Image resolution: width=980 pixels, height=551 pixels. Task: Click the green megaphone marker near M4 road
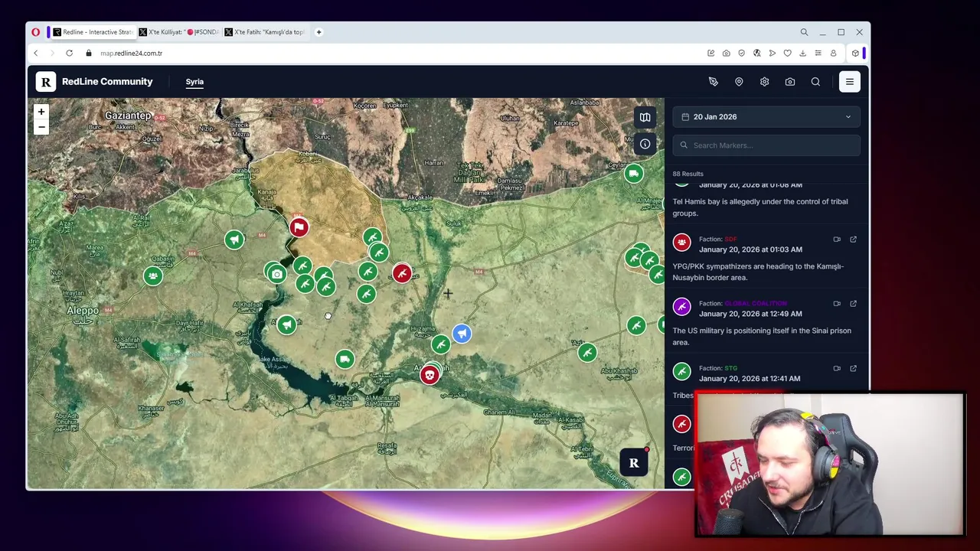(x=234, y=240)
